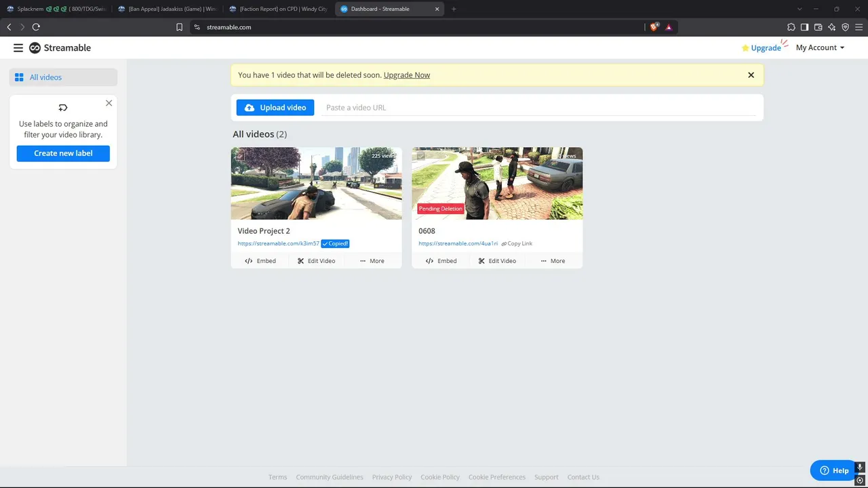Click the Upload video button
Screen dimensions: 868x488
pyautogui.click(x=275, y=108)
